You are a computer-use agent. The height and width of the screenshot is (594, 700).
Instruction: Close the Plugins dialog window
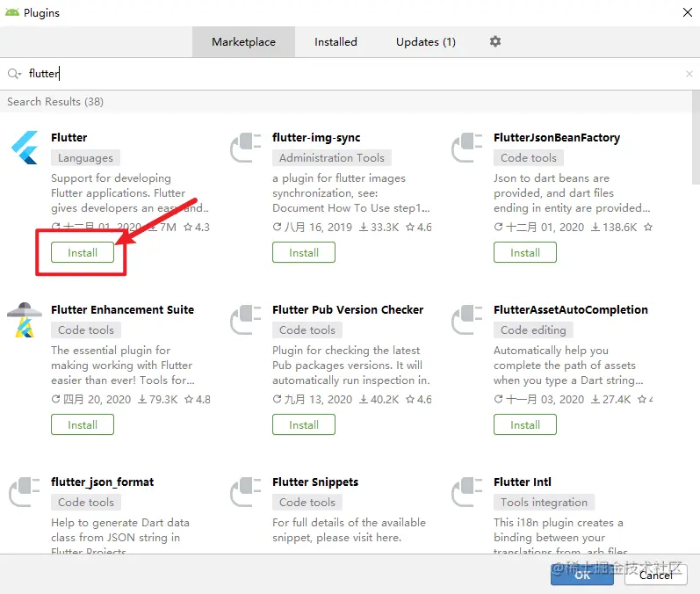pyautogui.click(x=688, y=12)
